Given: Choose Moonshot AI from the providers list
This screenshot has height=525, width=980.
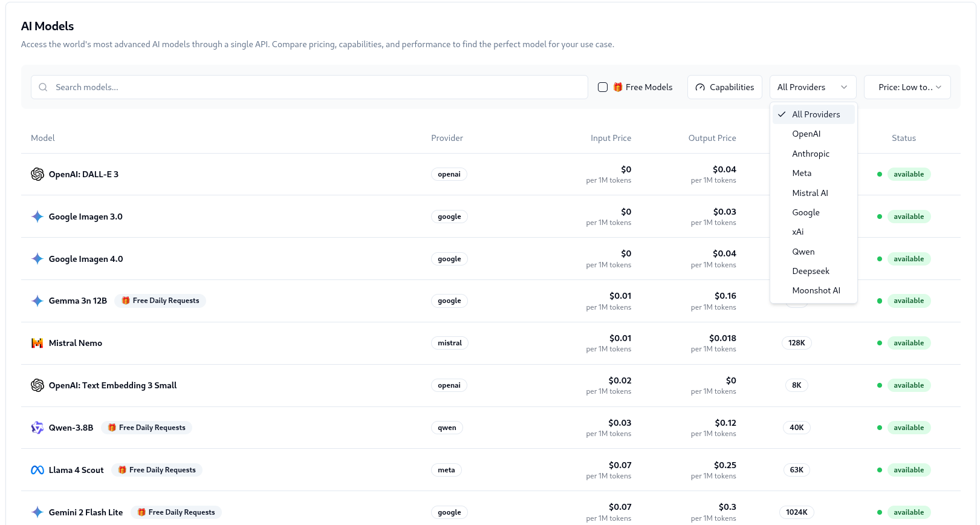Looking at the screenshot, I should point(813,290).
